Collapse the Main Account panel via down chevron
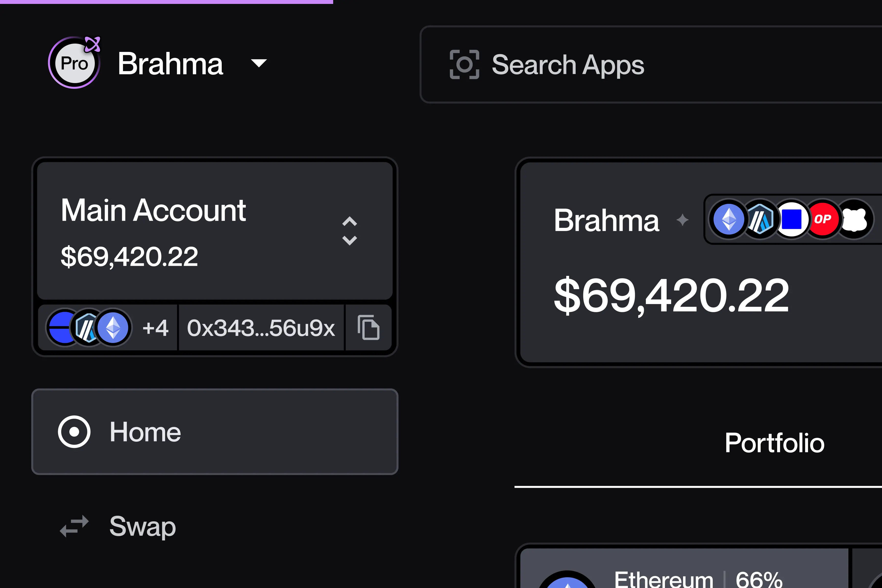The height and width of the screenshot is (588, 882). 350,240
